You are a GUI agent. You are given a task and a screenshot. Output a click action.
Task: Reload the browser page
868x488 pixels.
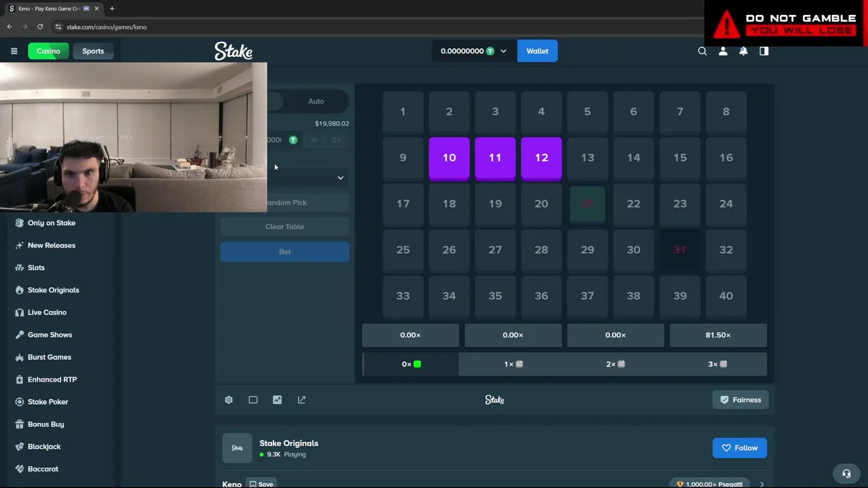(x=40, y=27)
